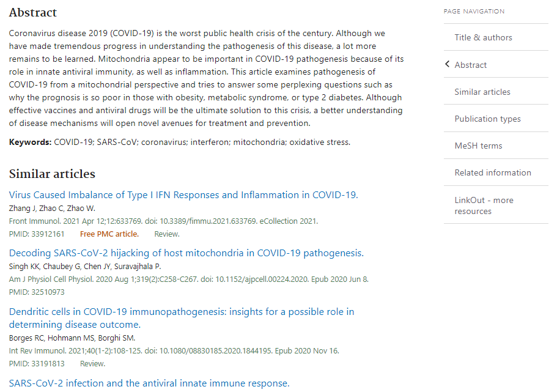Click the chevron beside Abstract navigation item
Image resolution: width=557 pixels, height=392 pixels.
point(447,64)
